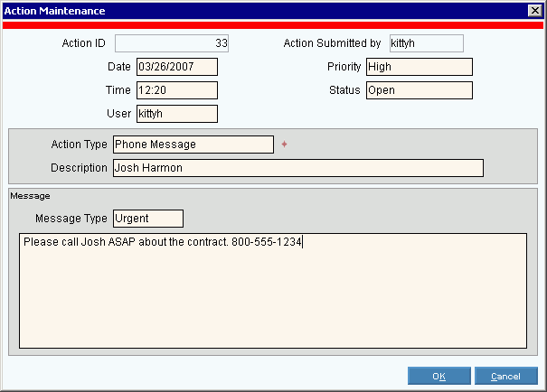Click the red star icon beside Action Type
This screenshot has height=392, width=547.
point(284,145)
